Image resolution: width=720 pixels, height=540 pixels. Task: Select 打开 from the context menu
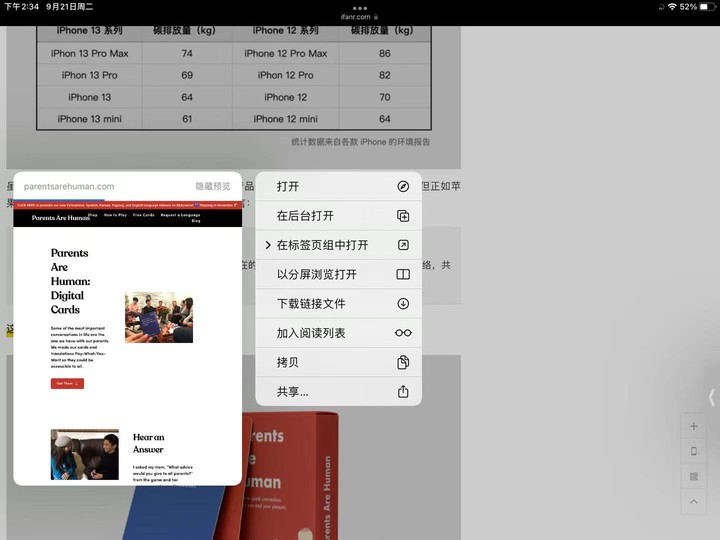click(x=288, y=187)
